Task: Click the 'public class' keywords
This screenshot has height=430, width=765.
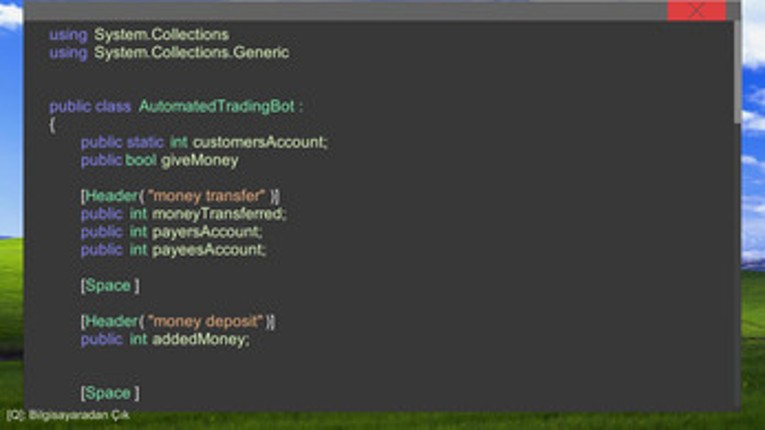Action: click(90, 106)
